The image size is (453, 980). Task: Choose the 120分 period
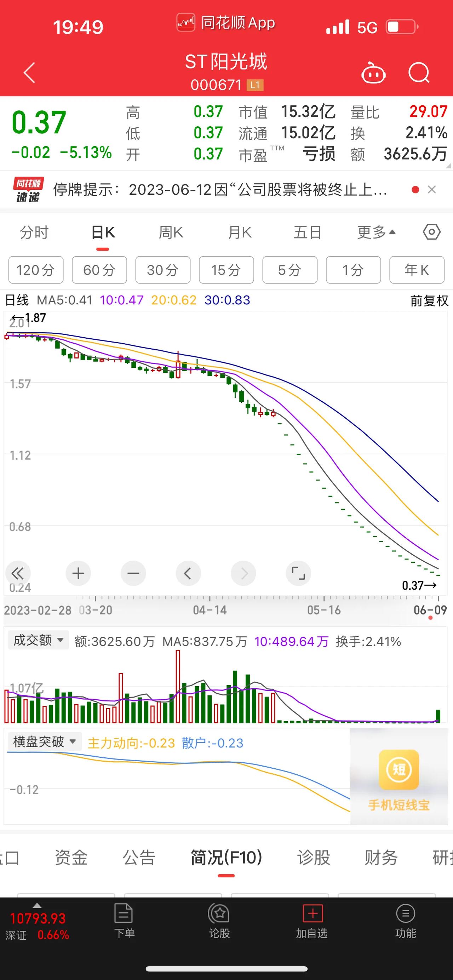[36, 270]
